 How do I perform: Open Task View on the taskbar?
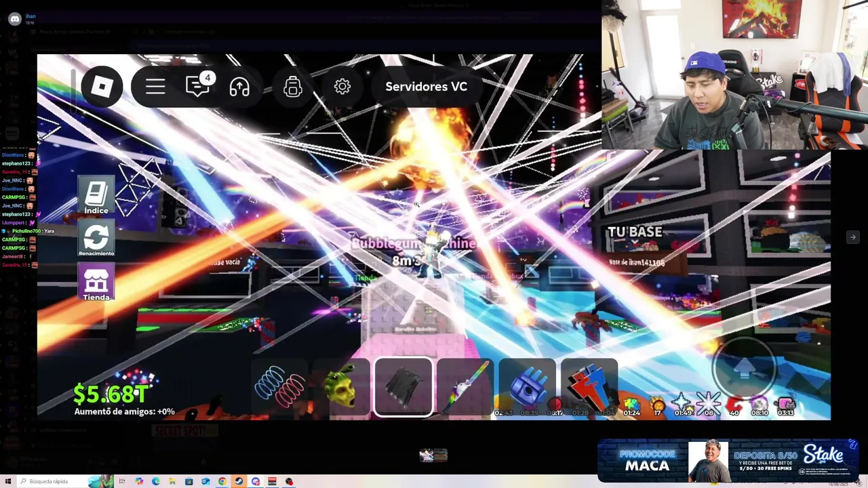coord(122,481)
